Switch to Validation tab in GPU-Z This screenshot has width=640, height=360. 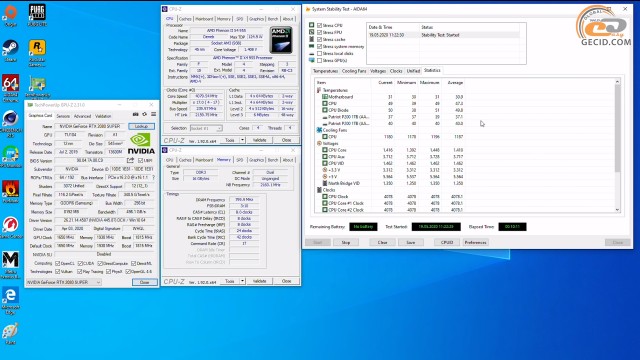point(103,116)
